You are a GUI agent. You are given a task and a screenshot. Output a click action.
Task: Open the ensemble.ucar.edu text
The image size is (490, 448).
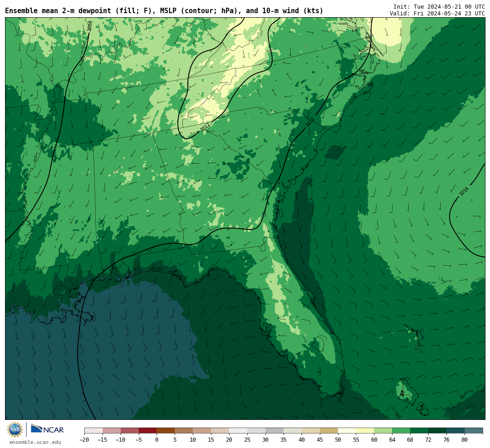click(x=35, y=443)
